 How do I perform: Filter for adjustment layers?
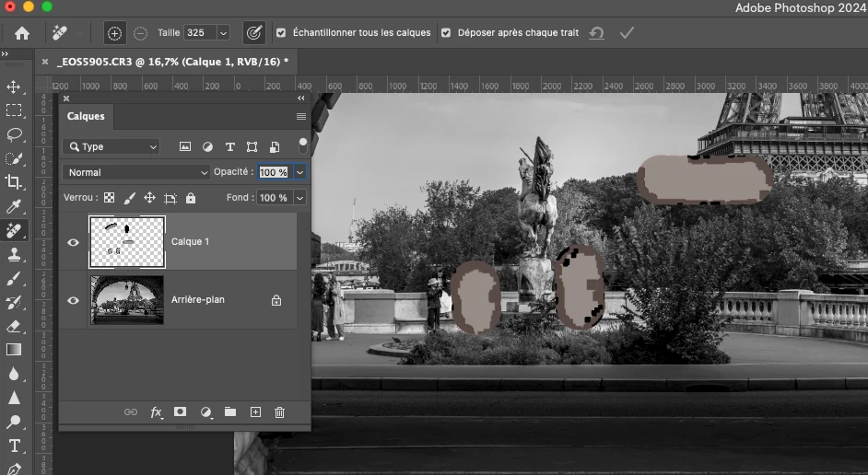[x=207, y=146]
